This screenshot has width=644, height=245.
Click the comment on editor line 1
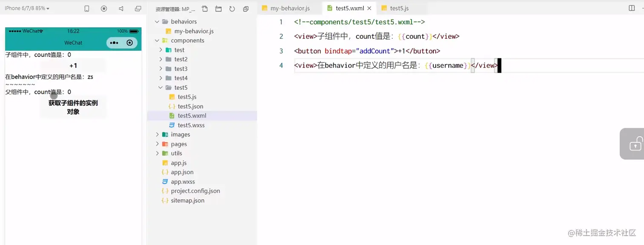point(359,22)
